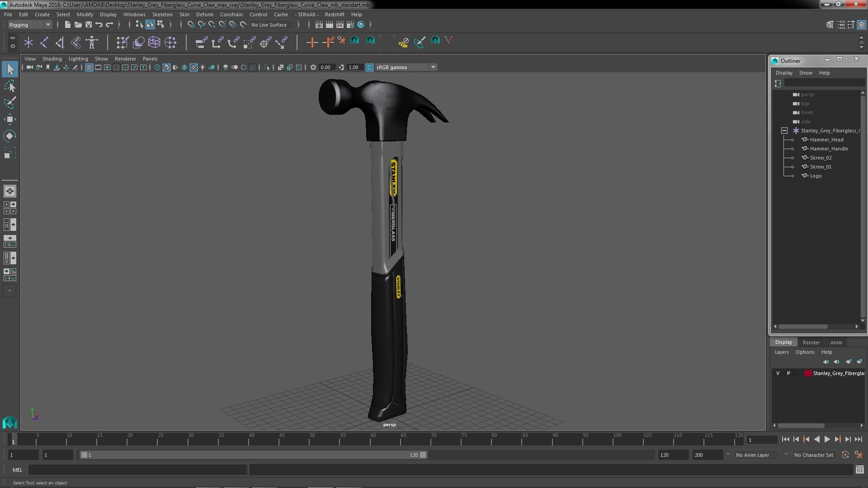The image size is (868, 488).
Task: Toggle viewport grid display icon
Action: [x=89, y=67]
